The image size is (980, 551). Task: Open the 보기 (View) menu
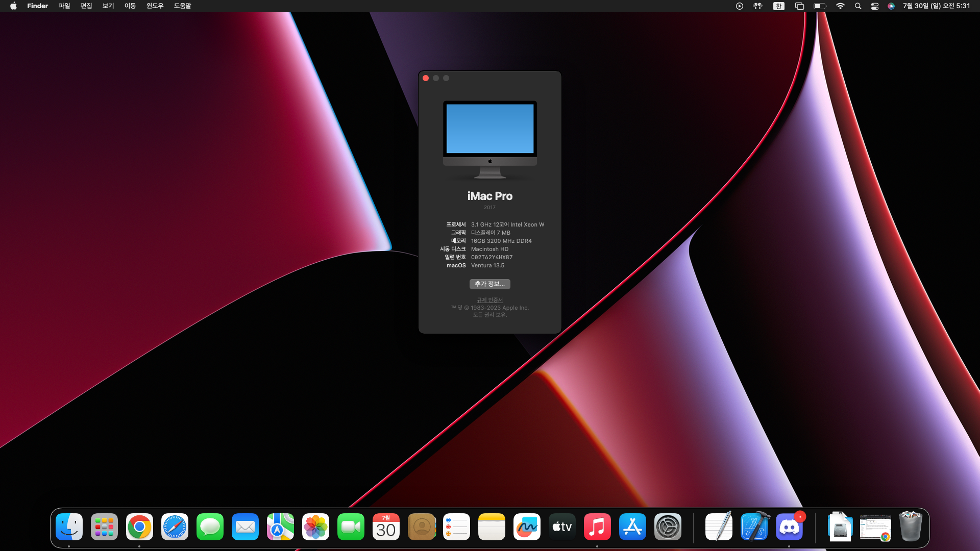point(108,6)
